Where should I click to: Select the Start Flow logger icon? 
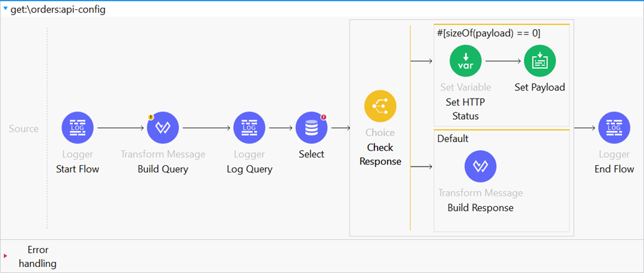click(x=77, y=128)
